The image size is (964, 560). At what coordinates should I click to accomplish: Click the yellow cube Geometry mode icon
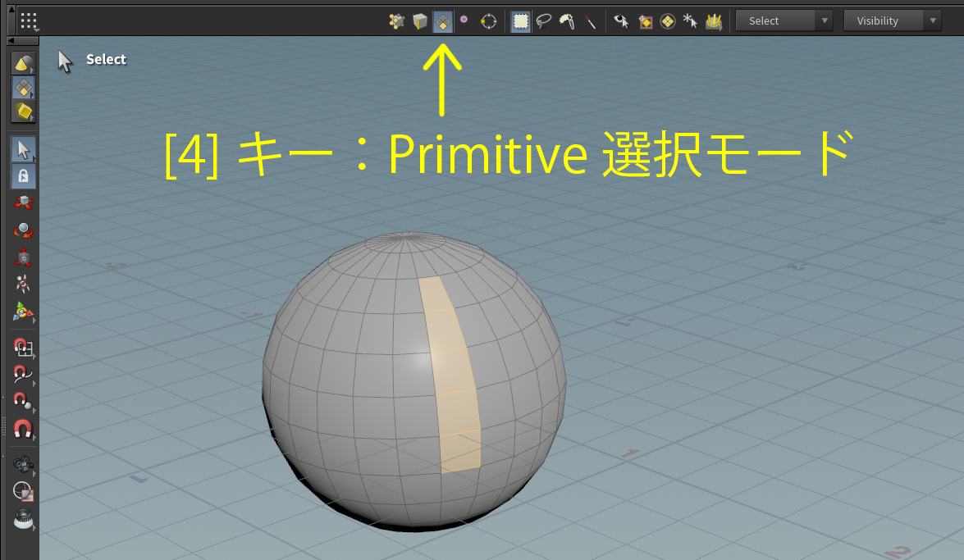tap(23, 112)
